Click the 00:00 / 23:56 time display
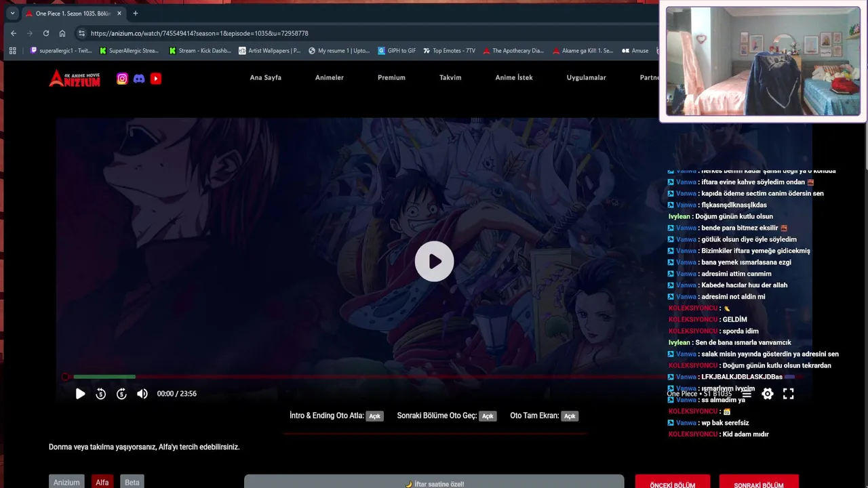 pos(176,394)
